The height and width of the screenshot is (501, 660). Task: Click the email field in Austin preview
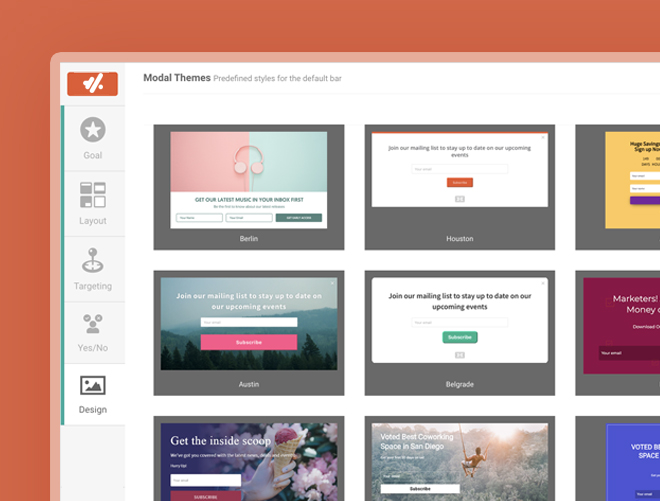tap(249, 322)
